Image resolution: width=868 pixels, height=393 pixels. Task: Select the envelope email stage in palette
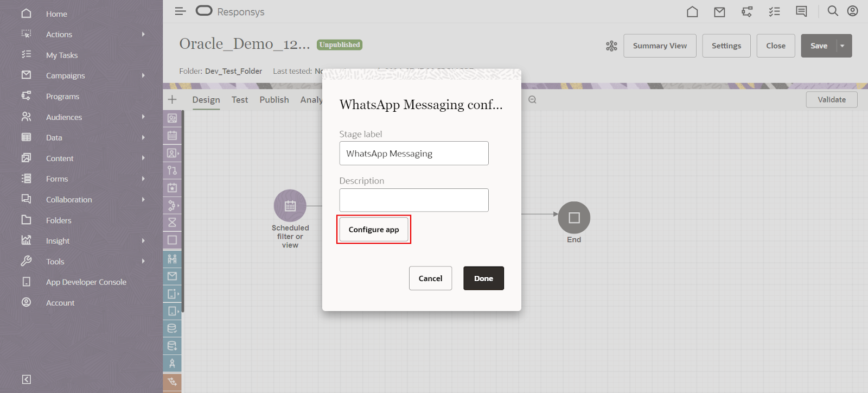tap(172, 276)
